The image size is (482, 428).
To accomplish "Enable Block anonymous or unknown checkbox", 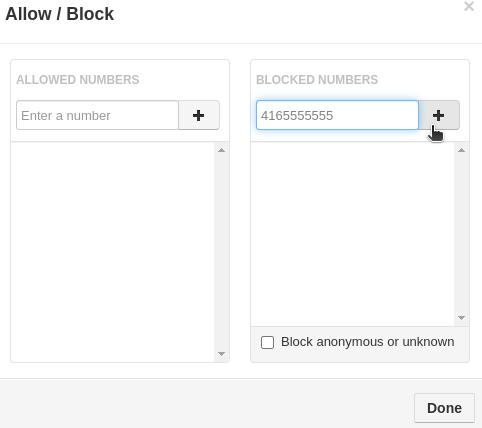I will (267, 342).
